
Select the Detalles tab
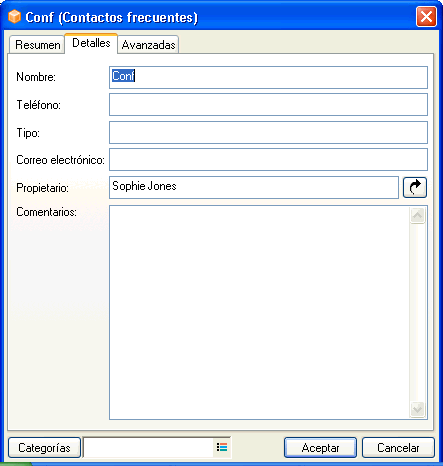(x=91, y=43)
